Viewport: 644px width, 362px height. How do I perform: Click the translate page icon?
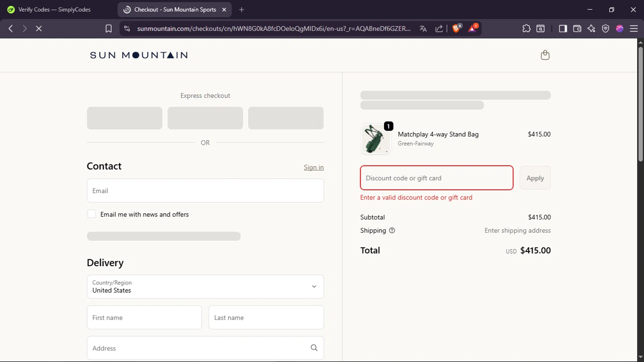pyautogui.click(x=423, y=28)
